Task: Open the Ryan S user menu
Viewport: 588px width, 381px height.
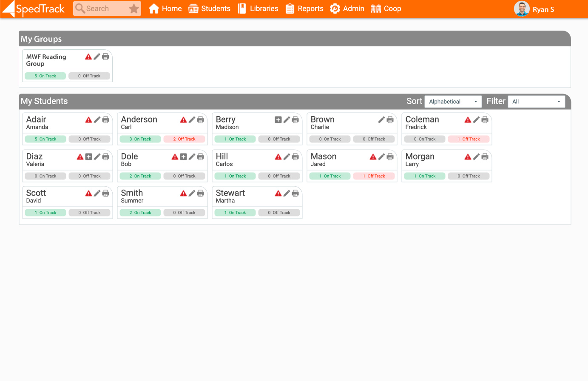Action: 534,9
